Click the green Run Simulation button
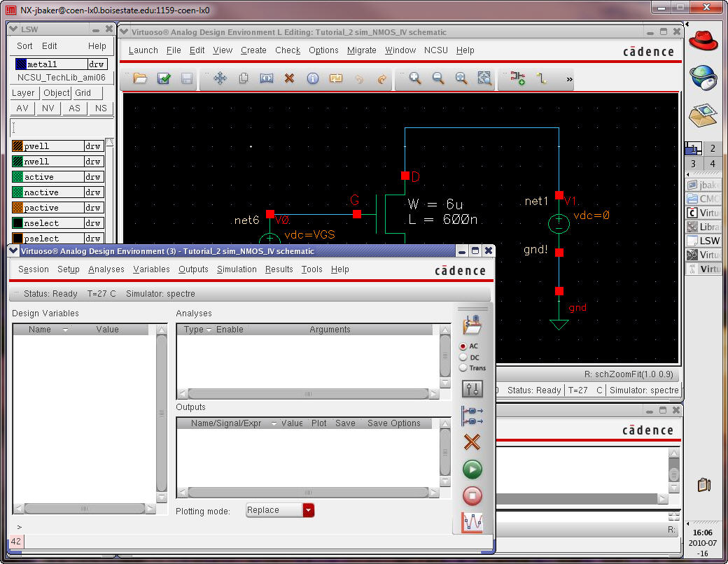 point(472,469)
